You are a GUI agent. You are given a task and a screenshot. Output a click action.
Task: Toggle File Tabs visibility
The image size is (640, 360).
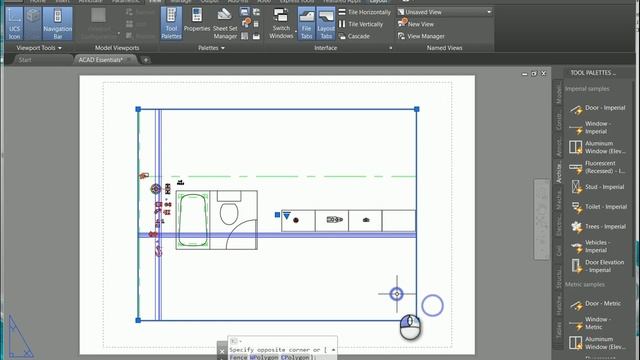coord(307,23)
